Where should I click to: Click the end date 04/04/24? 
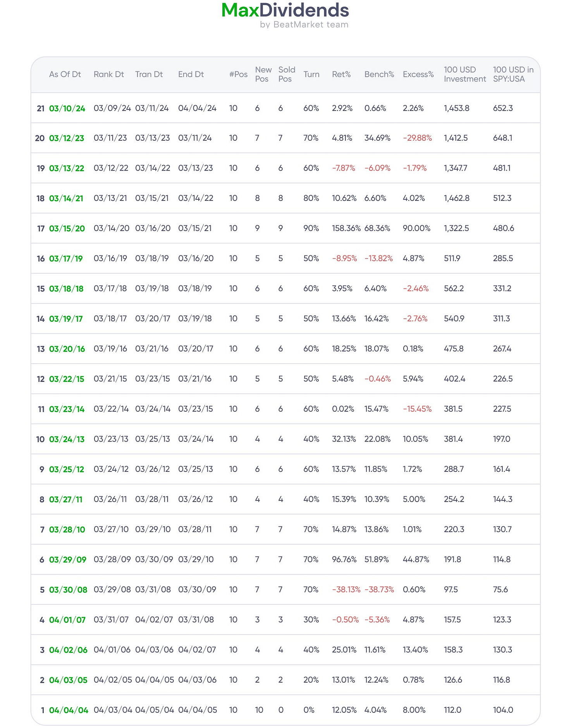coord(197,108)
